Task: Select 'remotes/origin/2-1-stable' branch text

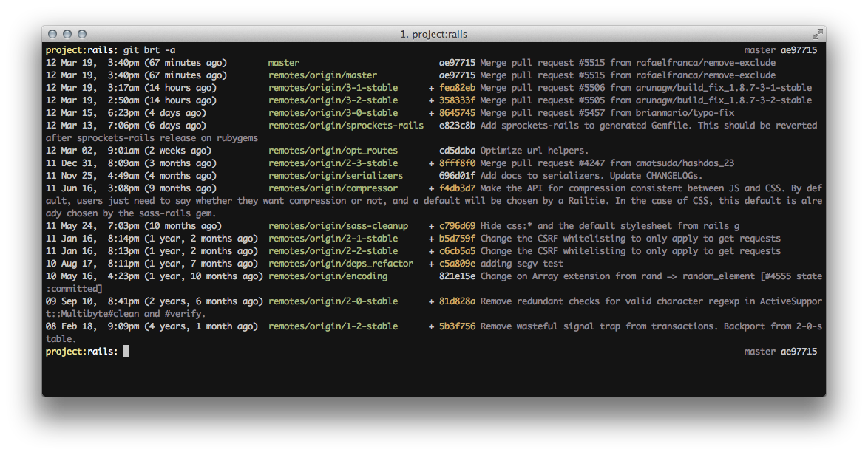Action: (x=333, y=239)
